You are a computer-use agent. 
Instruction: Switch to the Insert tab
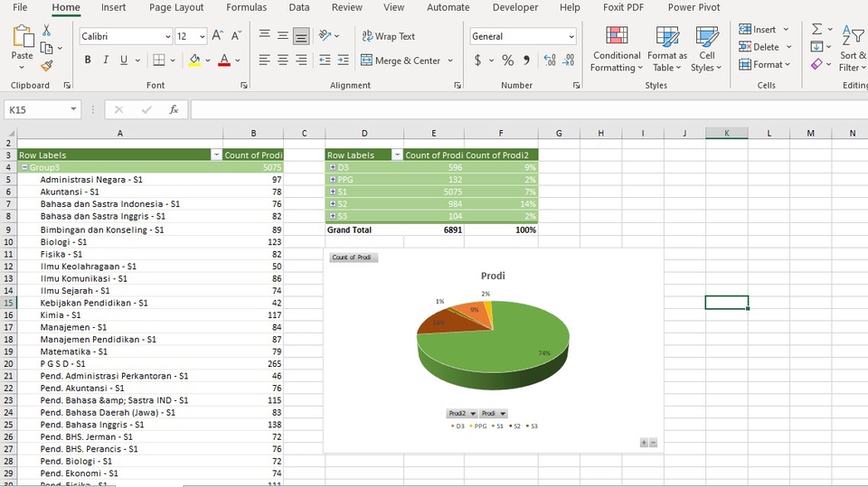[x=114, y=8]
